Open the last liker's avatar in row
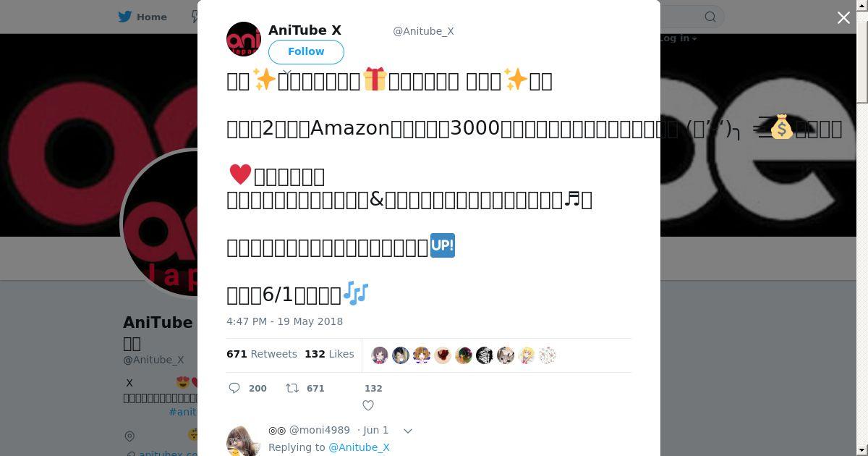The width and height of the screenshot is (868, 456). point(548,355)
